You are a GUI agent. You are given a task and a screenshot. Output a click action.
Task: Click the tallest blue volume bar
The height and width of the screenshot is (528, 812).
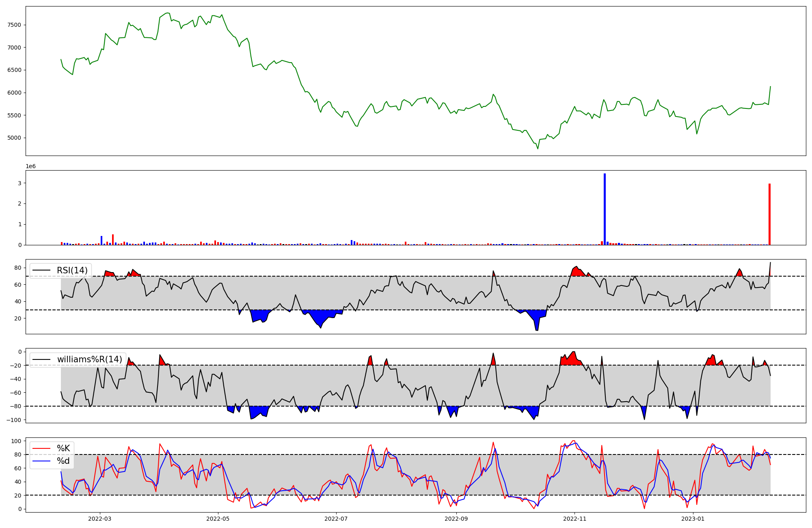pos(605,209)
